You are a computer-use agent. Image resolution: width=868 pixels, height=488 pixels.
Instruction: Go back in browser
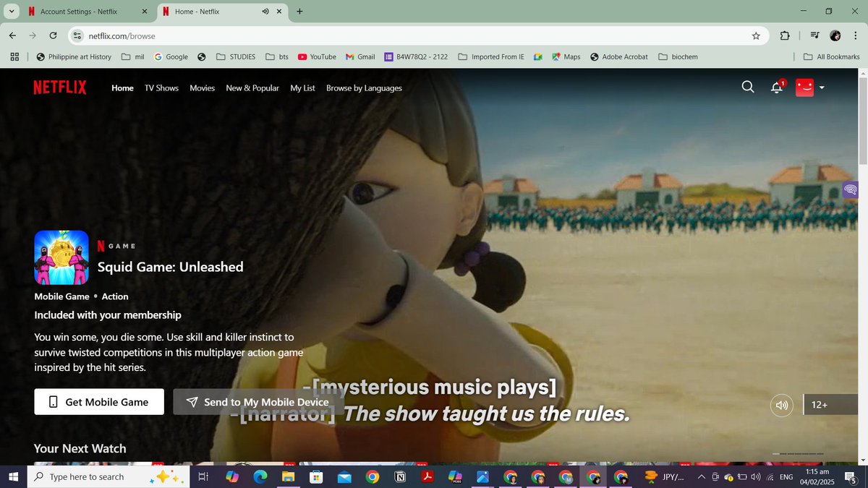13,35
